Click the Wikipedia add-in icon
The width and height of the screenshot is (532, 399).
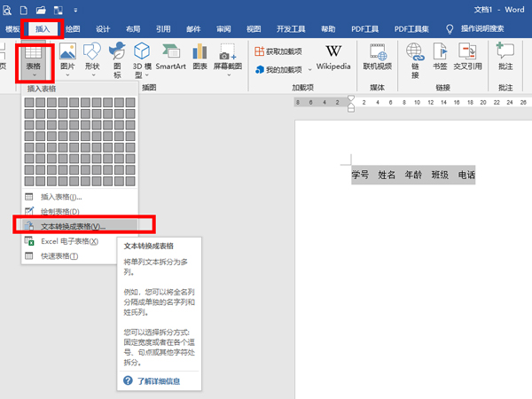[x=333, y=56]
